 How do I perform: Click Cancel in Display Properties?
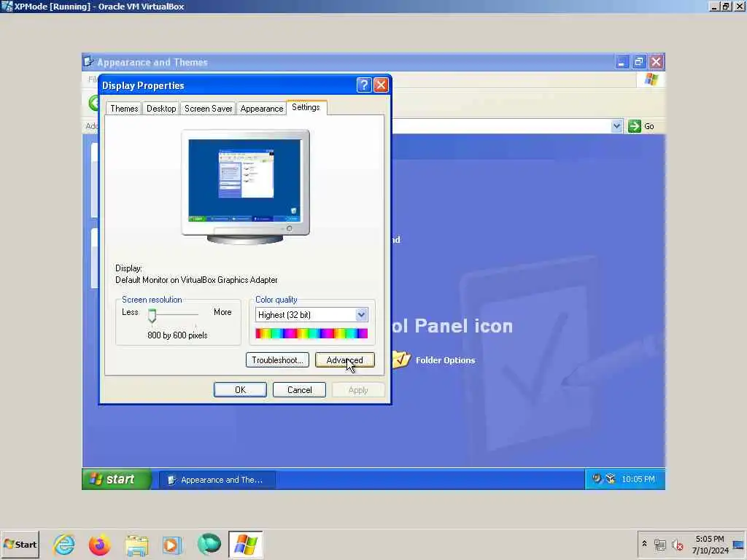coord(299,390)
